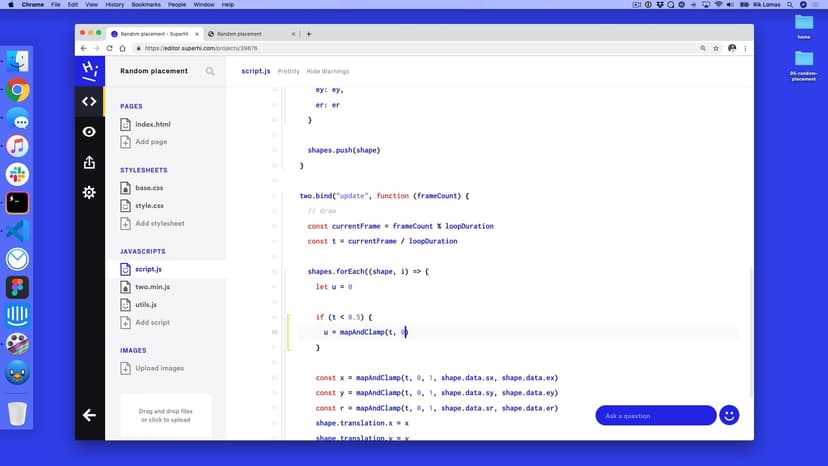Toggle Hide Warnings option
The height and width of the screenshot is (466, 828).
click(328, 71)
